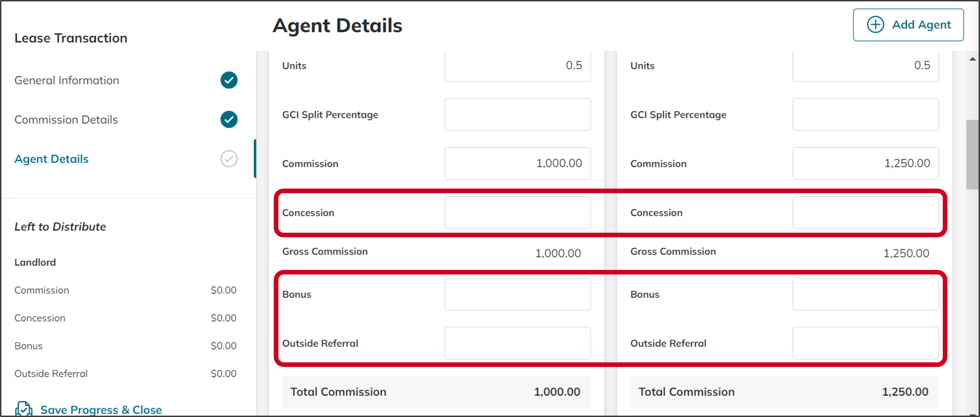Viewport: 980px width, 417px height.
Task: Open the General Information step
Action: coord(67,80)
